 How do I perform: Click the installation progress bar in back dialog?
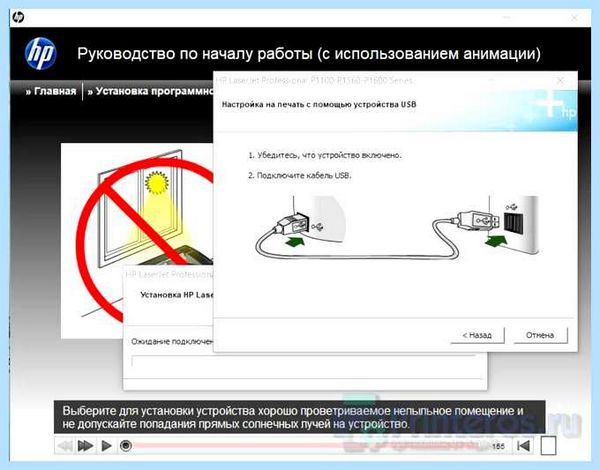(x=304, y=361)
